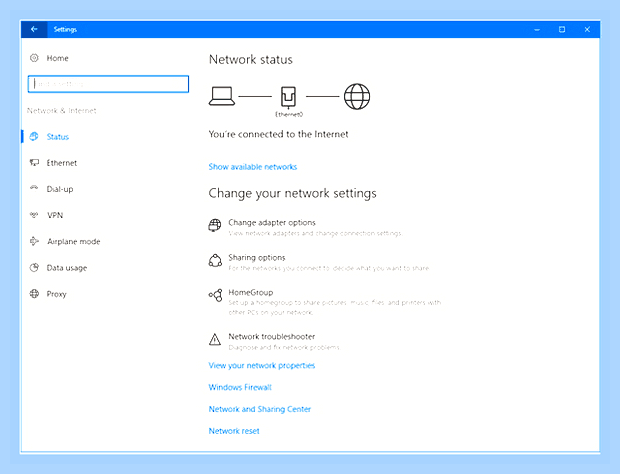Viewport: 620px width, 474px height.
Task: Click the Data usage pie icon
Action: pos(34,268)
